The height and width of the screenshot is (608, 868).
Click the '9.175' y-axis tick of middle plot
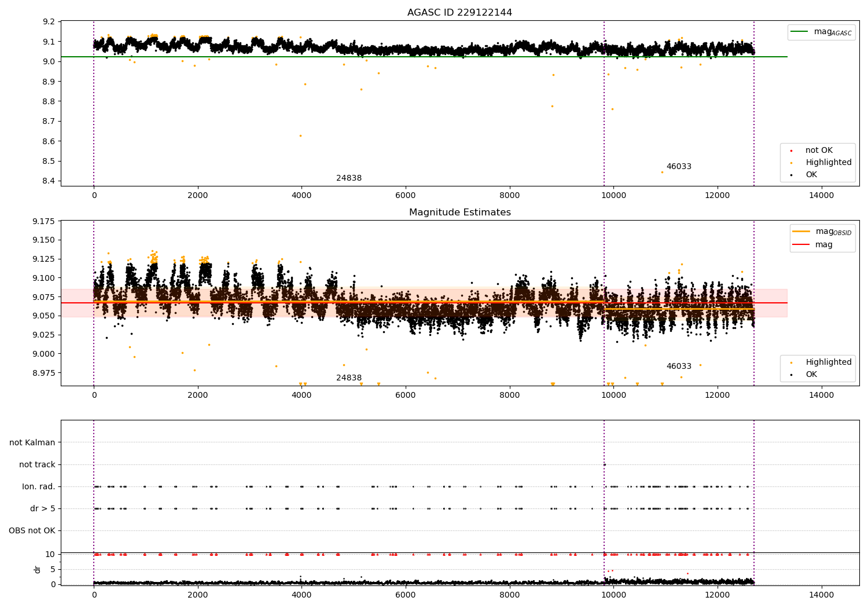(44, 222)
